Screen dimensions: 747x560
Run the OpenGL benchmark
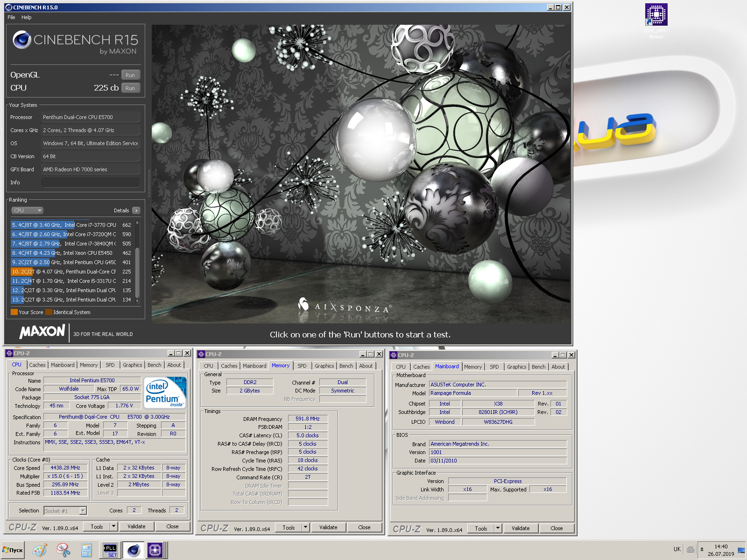pos(130,75)
